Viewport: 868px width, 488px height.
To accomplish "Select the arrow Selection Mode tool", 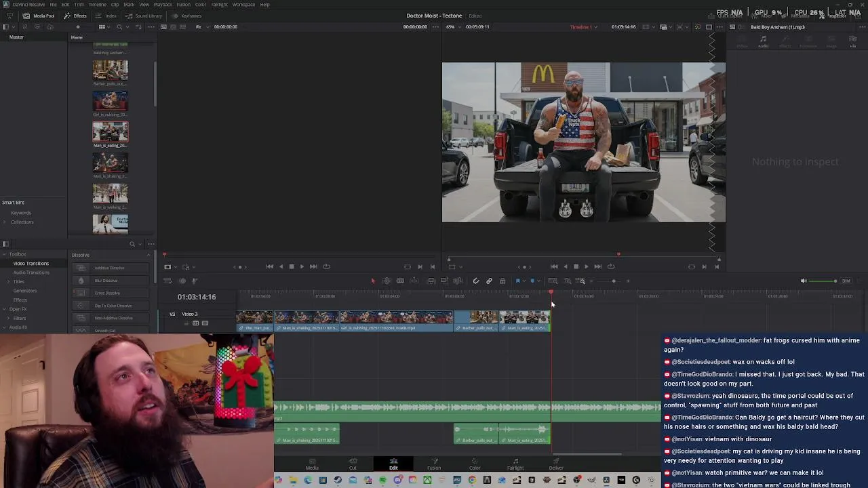I will (x=372, y=281).
